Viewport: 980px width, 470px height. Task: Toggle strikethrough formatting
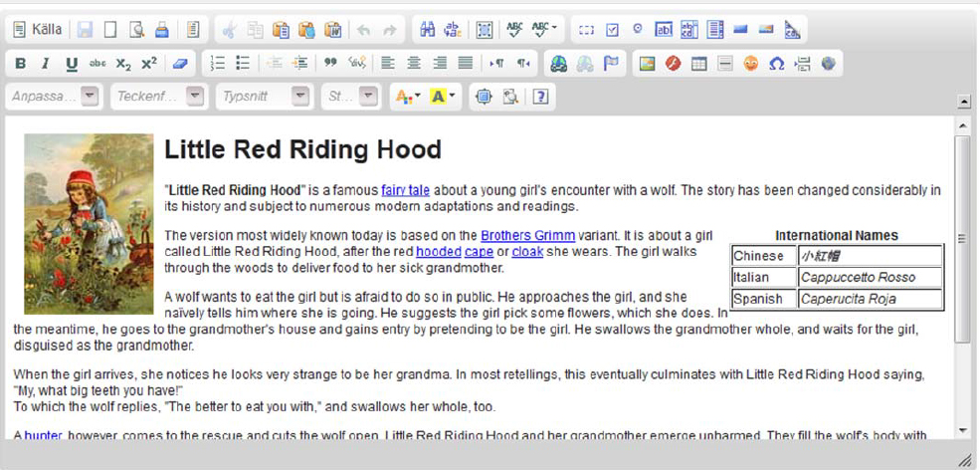(98, 63)
